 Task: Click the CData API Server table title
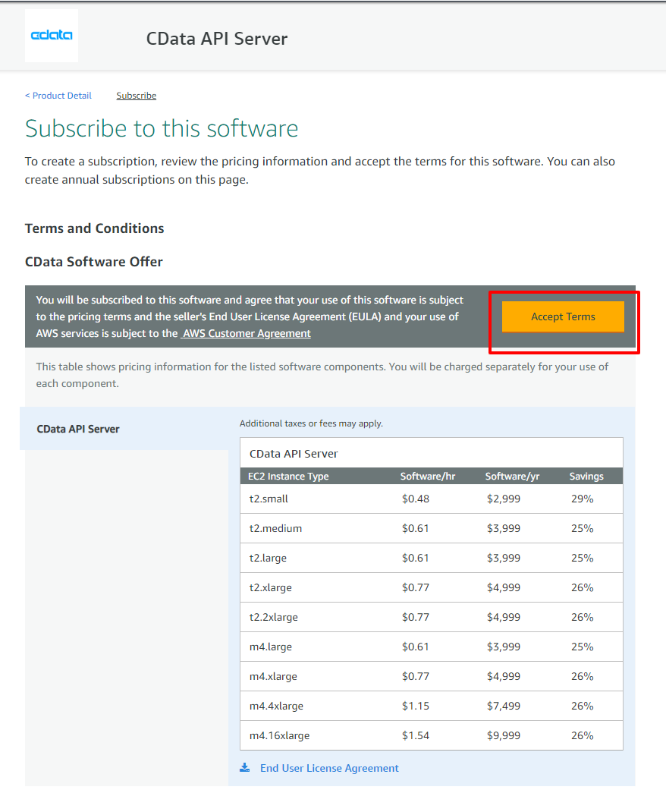294,454
